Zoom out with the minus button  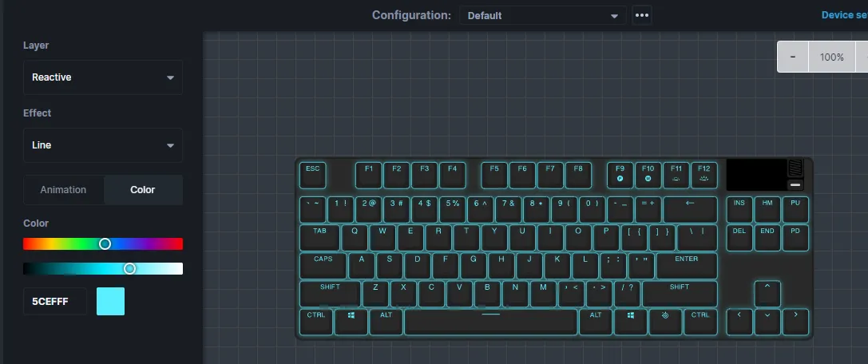click(x=793, y=57)
